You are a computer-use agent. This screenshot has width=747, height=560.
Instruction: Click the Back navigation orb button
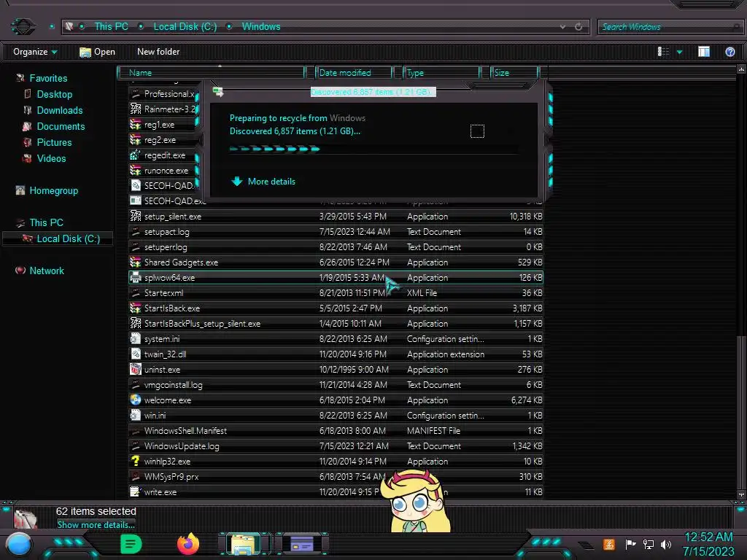tap(23, 26)
